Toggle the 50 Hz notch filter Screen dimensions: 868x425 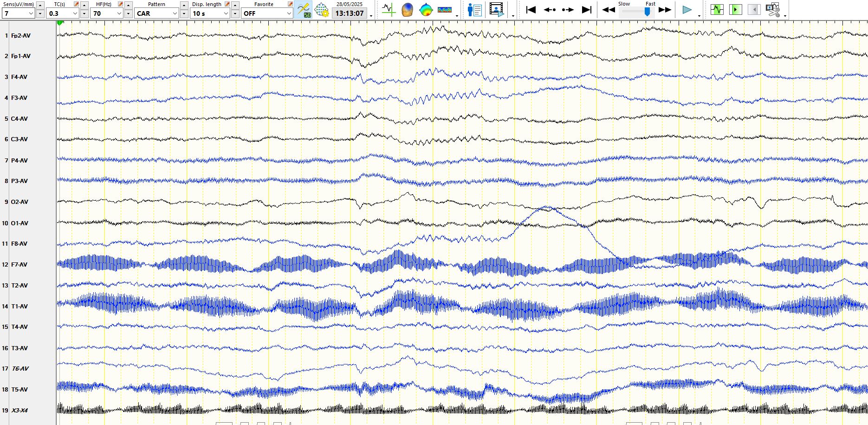[x=303, y=10]
